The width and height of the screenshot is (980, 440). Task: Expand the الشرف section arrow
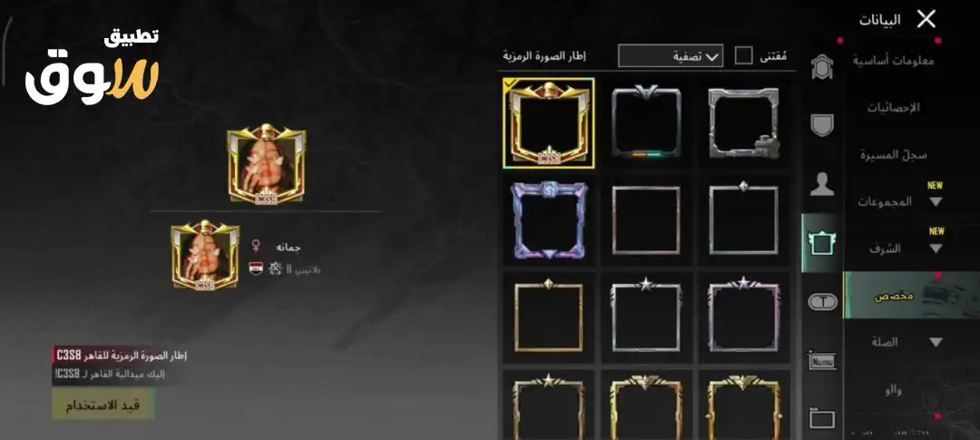tap(936, 249)
